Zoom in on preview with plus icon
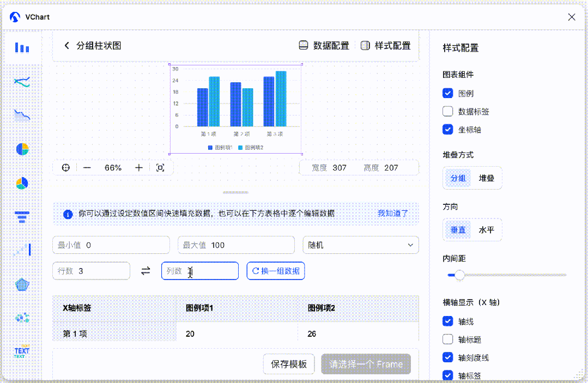 click(x=139, y=167)
